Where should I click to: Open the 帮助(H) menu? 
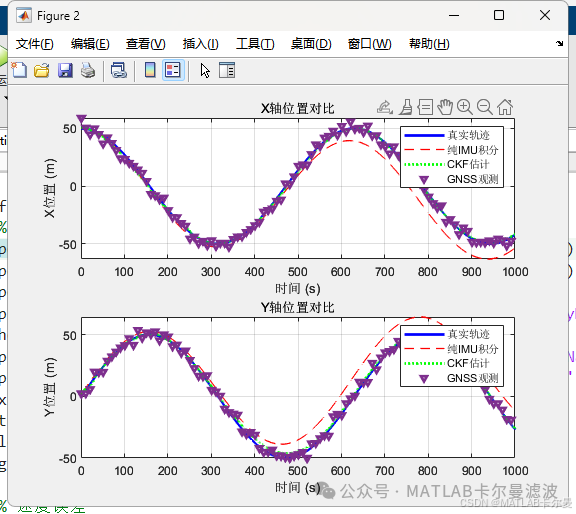(429, 44)
